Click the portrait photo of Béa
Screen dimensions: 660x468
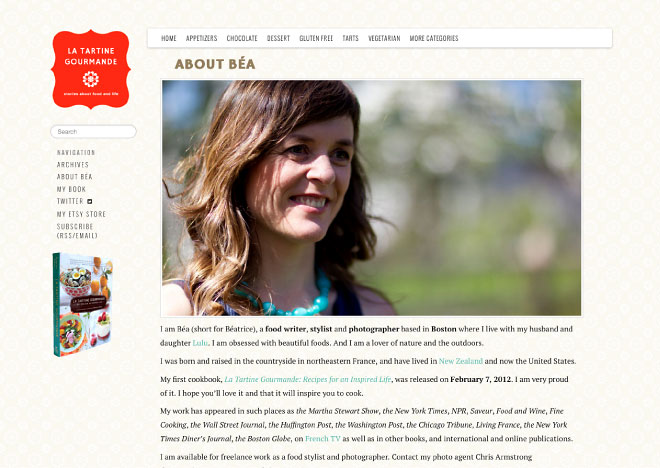(x=371, y=198)
